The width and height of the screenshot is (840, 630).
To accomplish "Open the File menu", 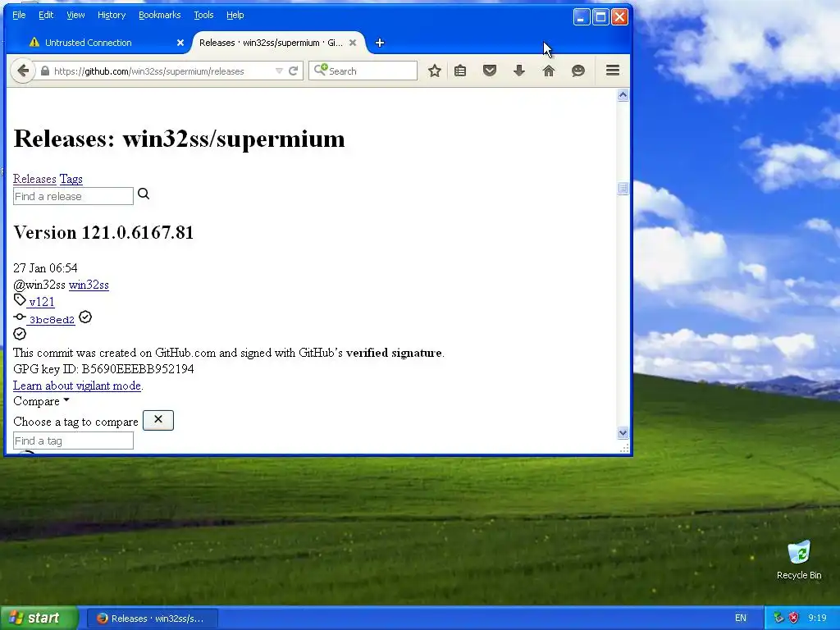I will [19, 15].
